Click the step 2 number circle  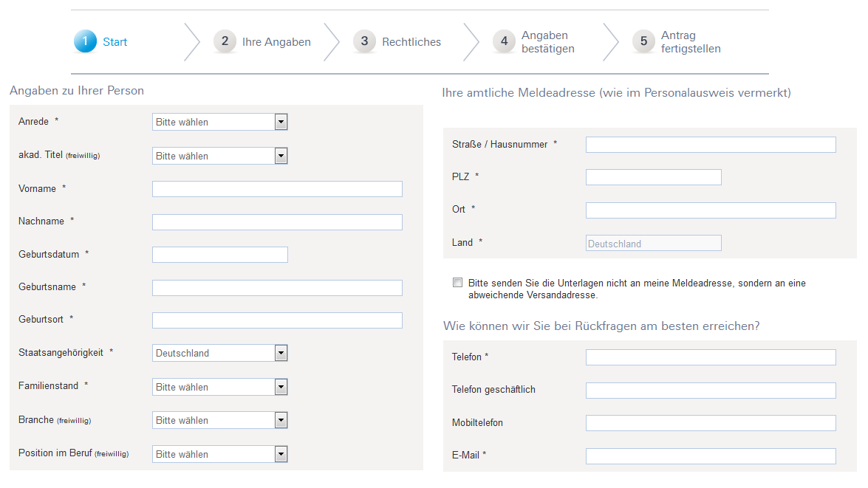tap(225, 41)
